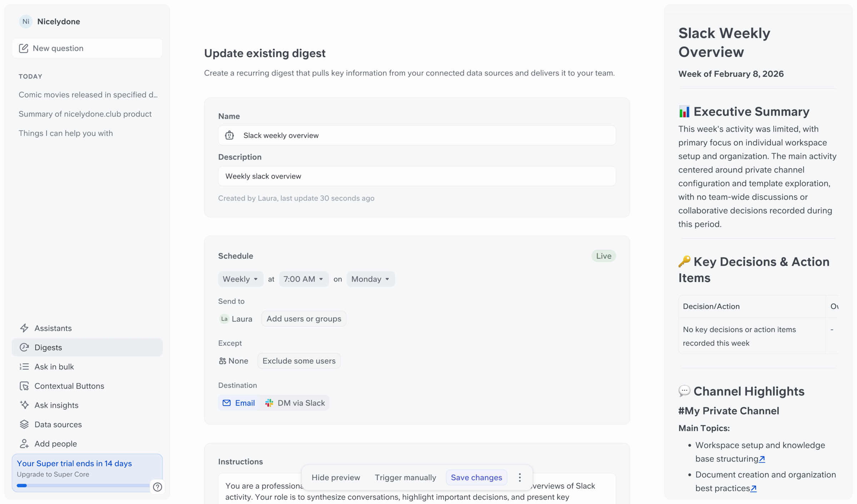Click the 'Slack Weekly Overview' preview title
857x504 pixels.
725,42
